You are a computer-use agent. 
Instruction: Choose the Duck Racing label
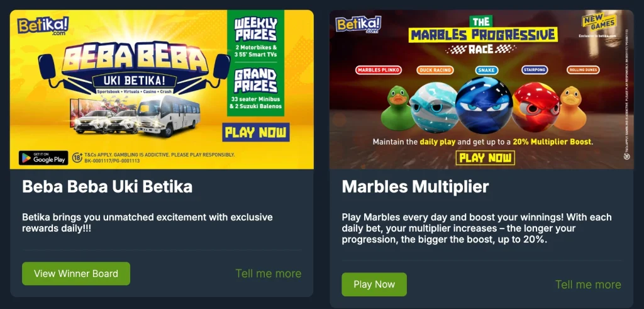(x=435, y=70)
